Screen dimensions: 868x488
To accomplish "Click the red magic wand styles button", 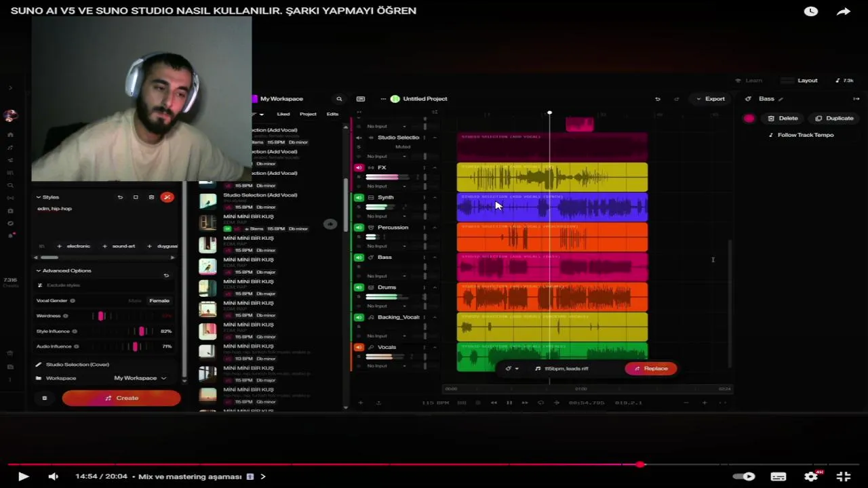I will [x=167, y=197].
